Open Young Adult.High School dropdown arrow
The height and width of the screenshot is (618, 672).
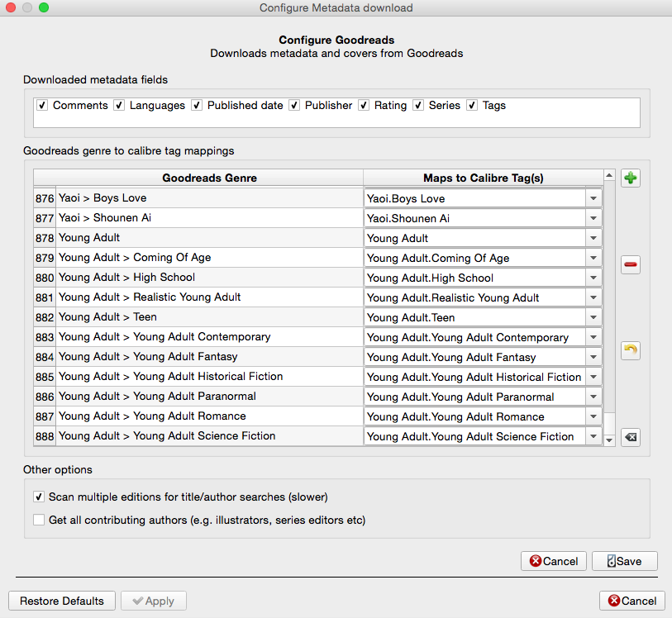tap(593, 278)
